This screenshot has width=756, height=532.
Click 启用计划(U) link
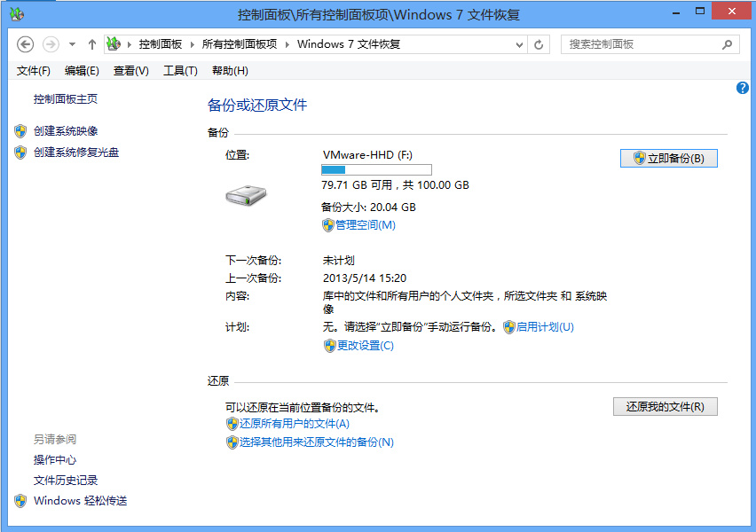[x=545, y=327]
